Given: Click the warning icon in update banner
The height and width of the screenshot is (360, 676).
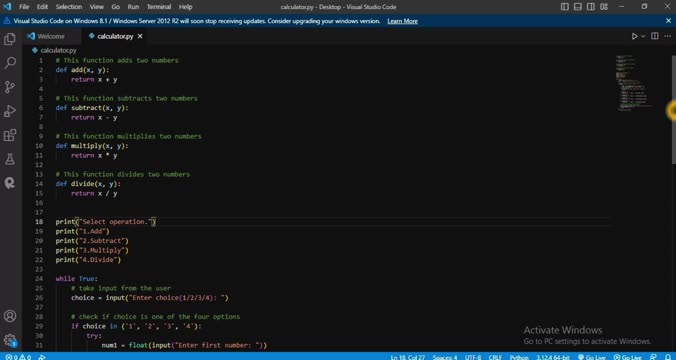Looking at the screenshot, I should 7,21.
